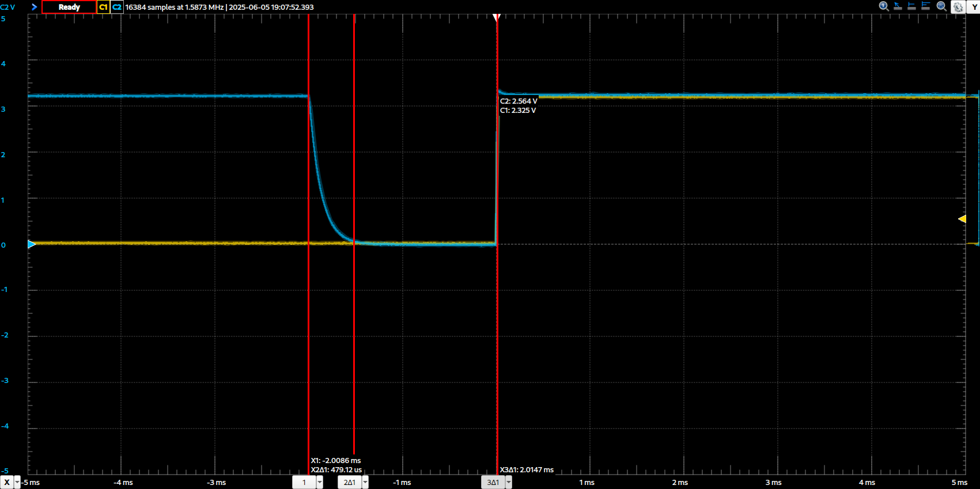
Task: Select the 3Δ1 cursor handle
Action: pos(493,482)
